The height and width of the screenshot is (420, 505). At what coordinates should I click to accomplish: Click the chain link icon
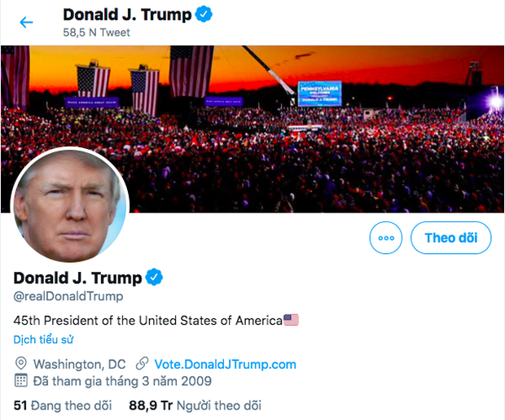142,364
